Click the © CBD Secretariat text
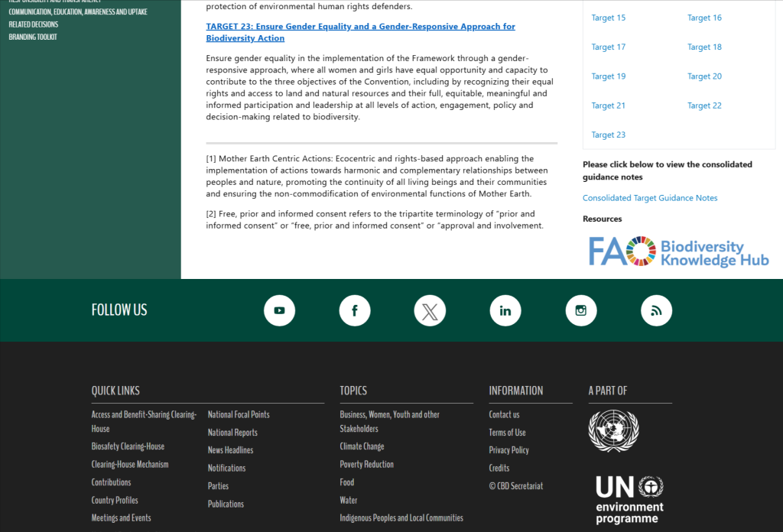 point(516,486)
